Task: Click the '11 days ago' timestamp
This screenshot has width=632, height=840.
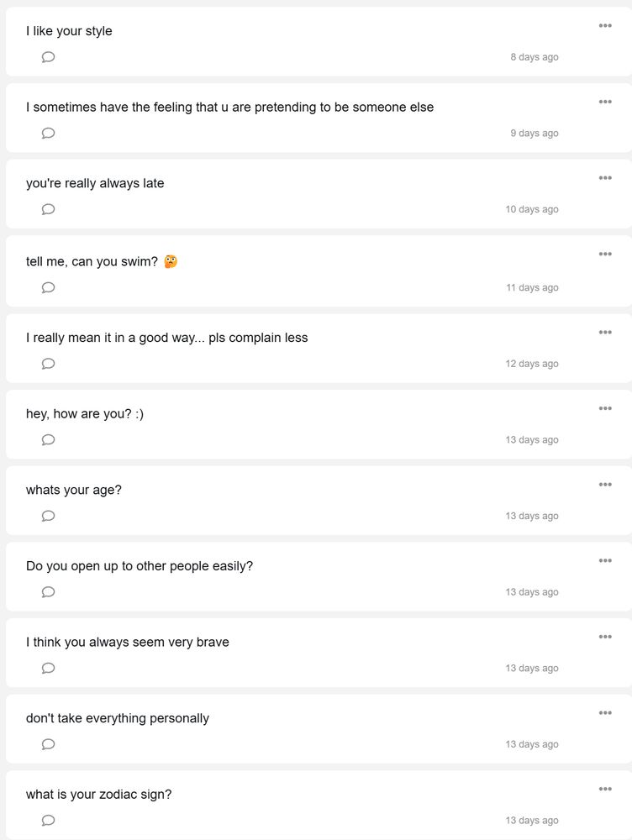Action: tap(532, 287)
